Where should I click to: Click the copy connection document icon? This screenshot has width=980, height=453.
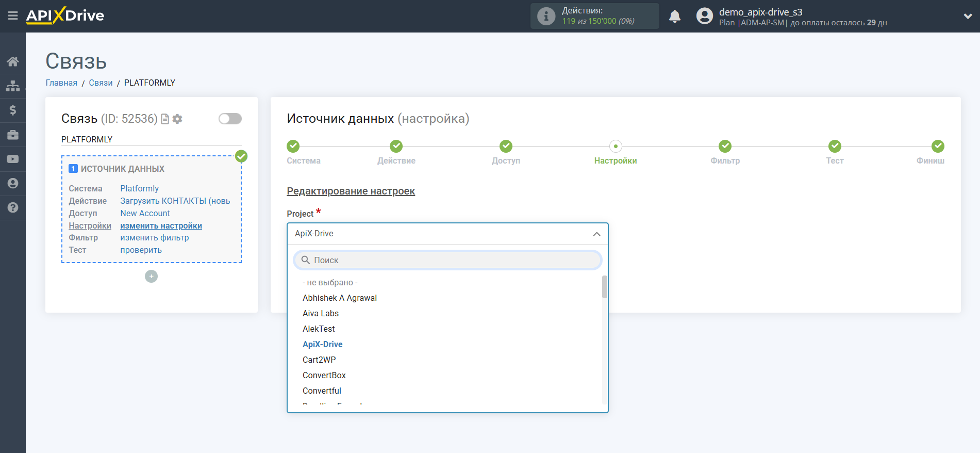tap(165, 119)
